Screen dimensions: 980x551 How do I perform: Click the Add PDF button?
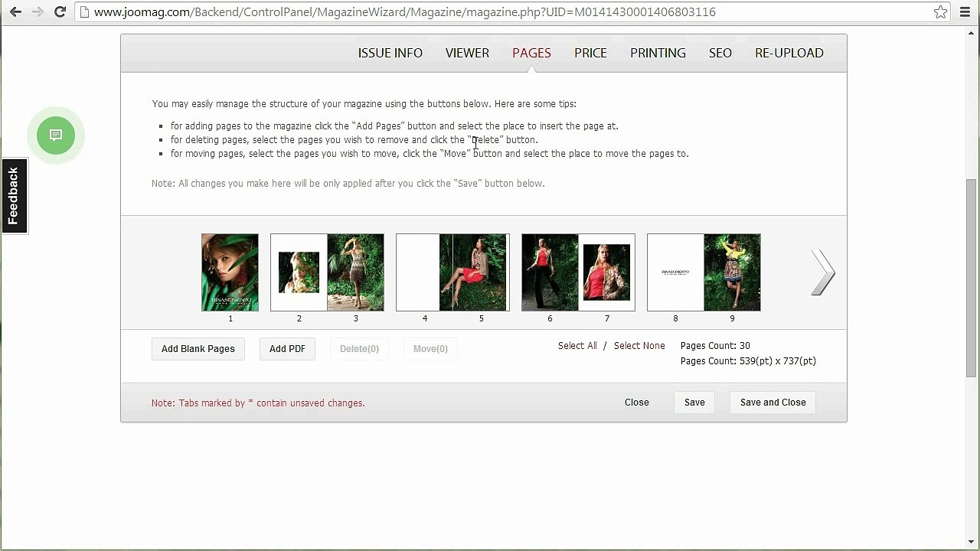click(287, 349)
